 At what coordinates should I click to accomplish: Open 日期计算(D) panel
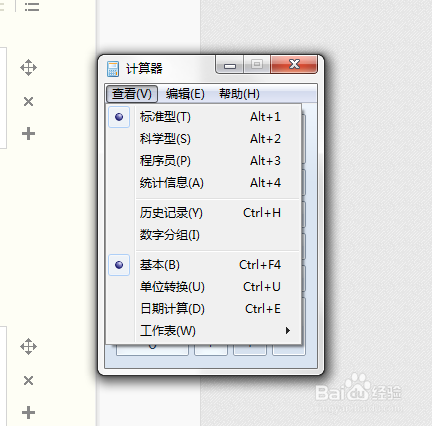[x=203, y=309]
